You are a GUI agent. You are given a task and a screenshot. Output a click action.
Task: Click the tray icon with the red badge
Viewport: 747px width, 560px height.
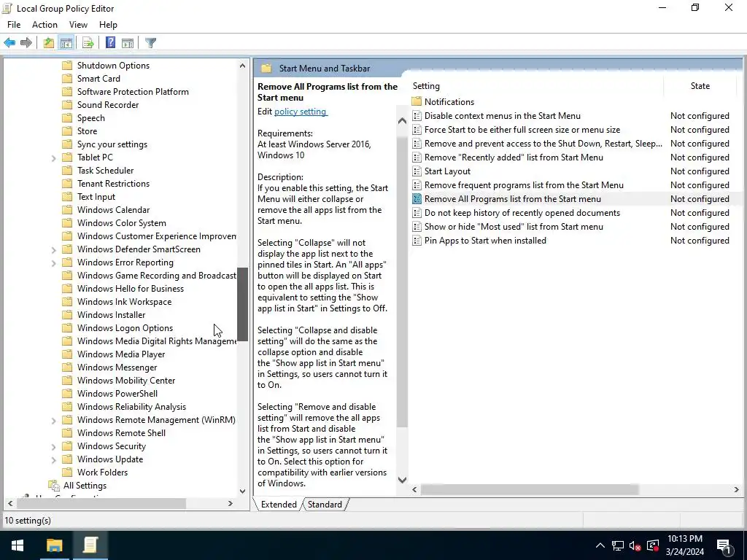653,545
